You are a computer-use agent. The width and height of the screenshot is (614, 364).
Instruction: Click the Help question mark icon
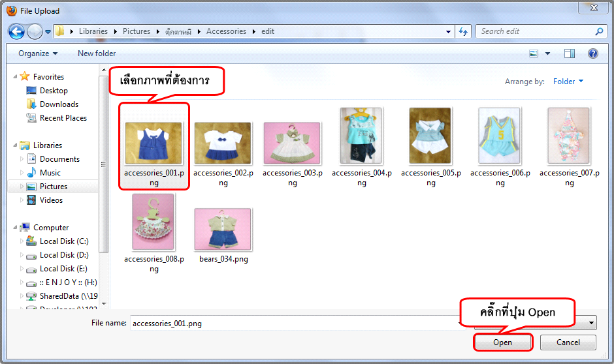point(593,53)
